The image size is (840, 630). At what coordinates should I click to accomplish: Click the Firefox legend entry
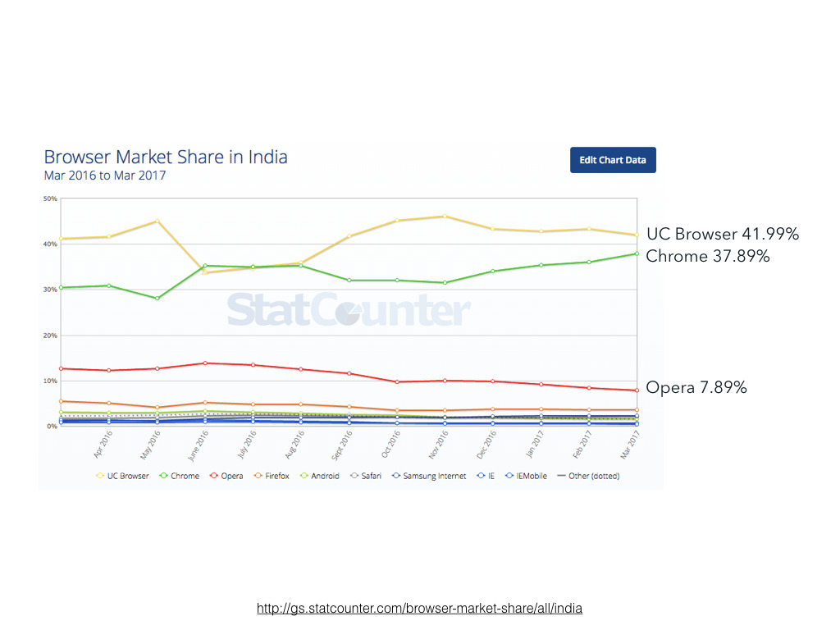(x=275, y=476)
